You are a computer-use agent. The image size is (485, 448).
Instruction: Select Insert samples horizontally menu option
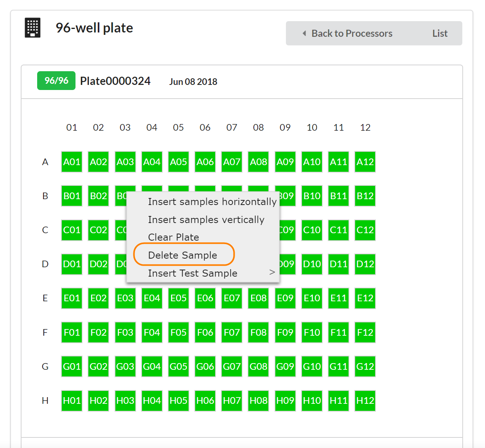point(212,202)
